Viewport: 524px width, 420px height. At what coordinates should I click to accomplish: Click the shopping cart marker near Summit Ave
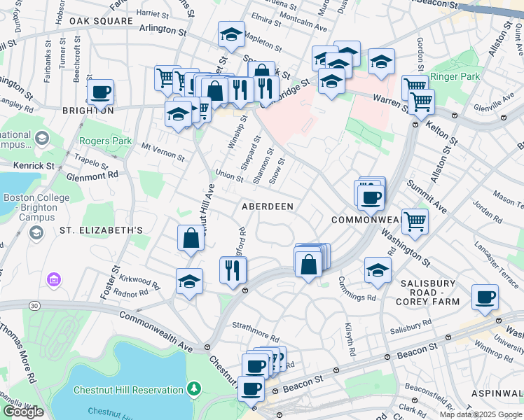[x=415, y=222]
